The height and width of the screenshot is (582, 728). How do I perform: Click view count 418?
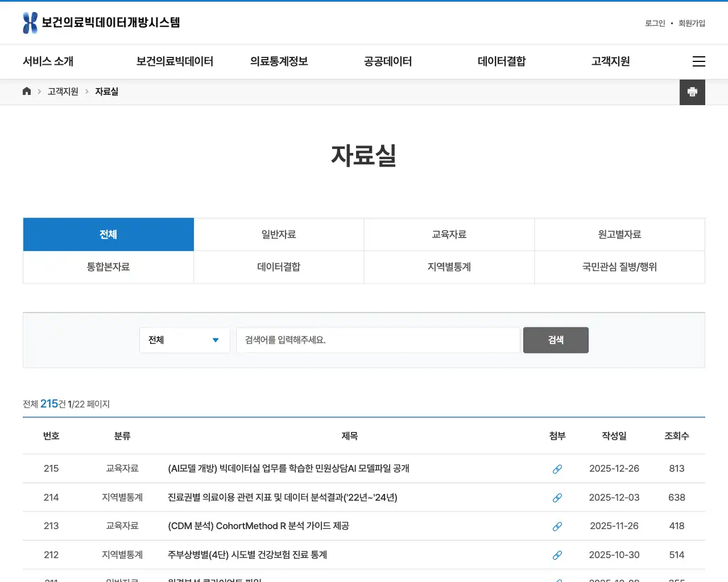click(x=677, y=526)
